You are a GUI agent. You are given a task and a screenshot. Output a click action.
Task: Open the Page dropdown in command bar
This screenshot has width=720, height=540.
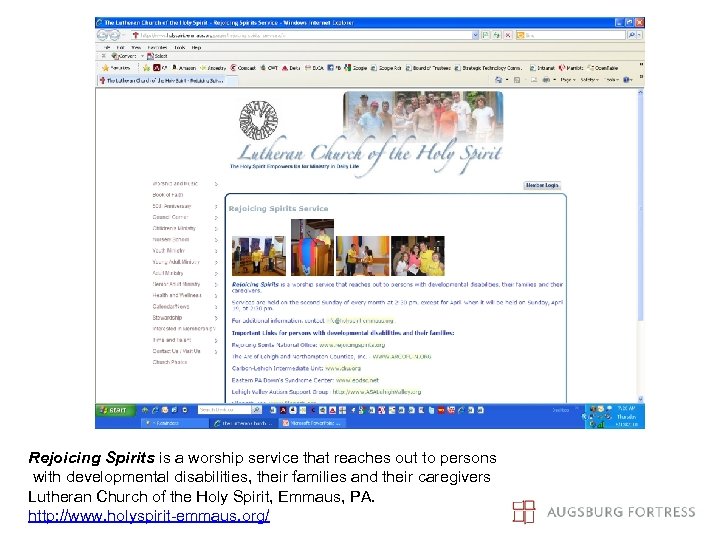[x=567, y=80]
